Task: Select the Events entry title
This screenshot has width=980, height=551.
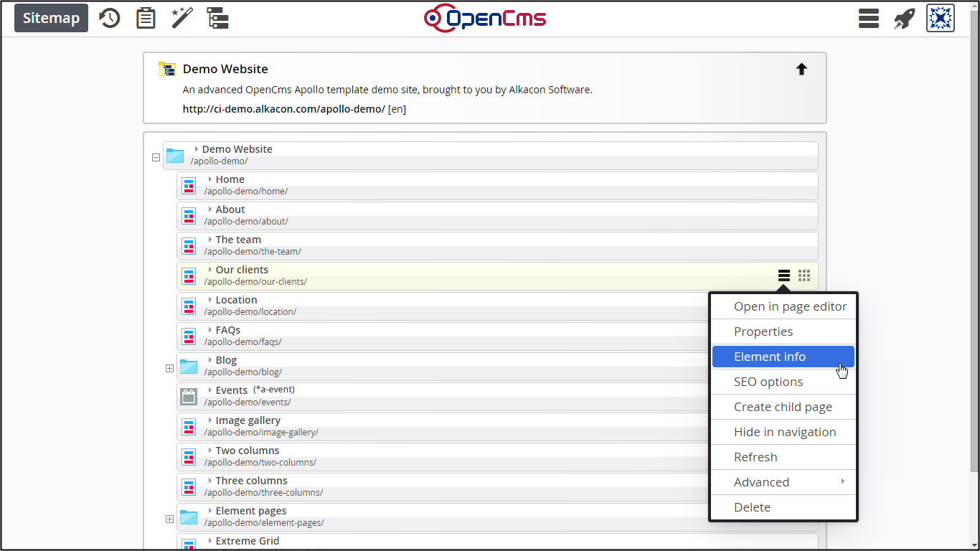Action: click(x=232, y=390)
